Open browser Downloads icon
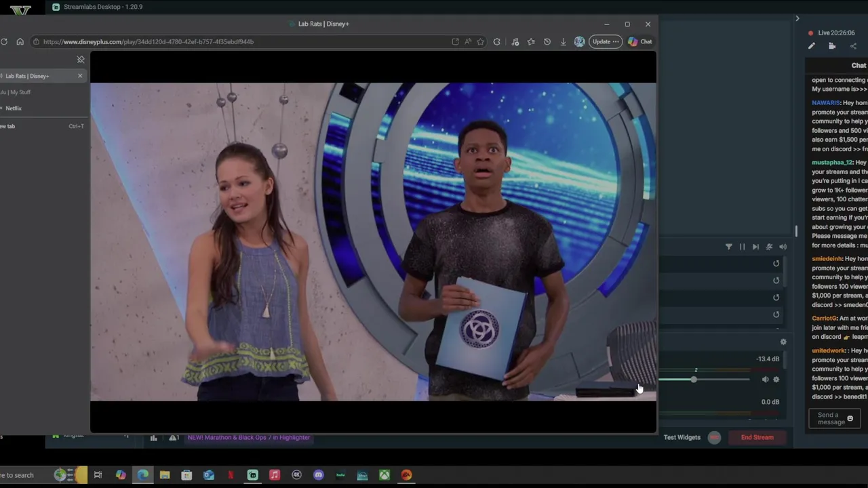 click(563, 42)
